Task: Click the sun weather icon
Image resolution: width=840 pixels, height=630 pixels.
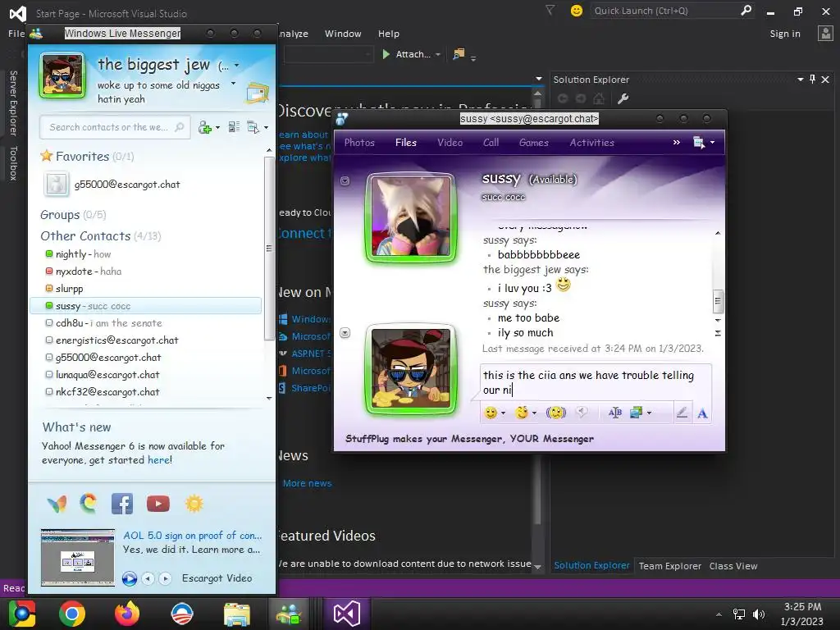Action: pos(194,504)
